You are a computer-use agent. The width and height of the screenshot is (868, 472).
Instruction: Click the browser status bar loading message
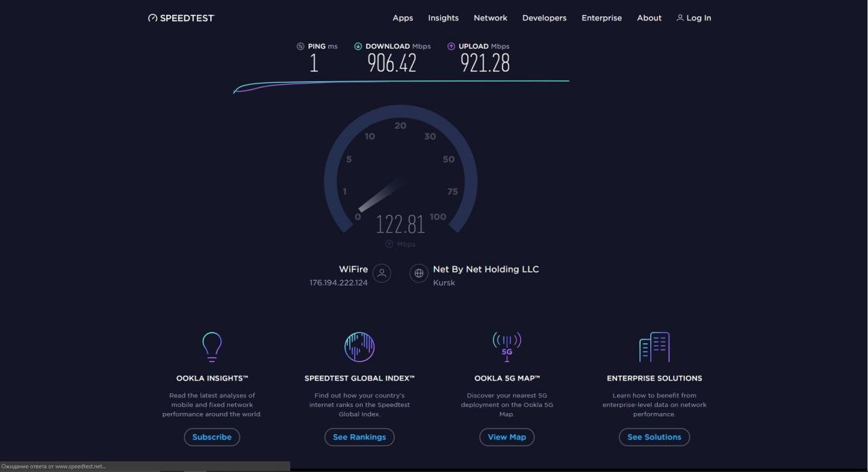pos(54,467)
